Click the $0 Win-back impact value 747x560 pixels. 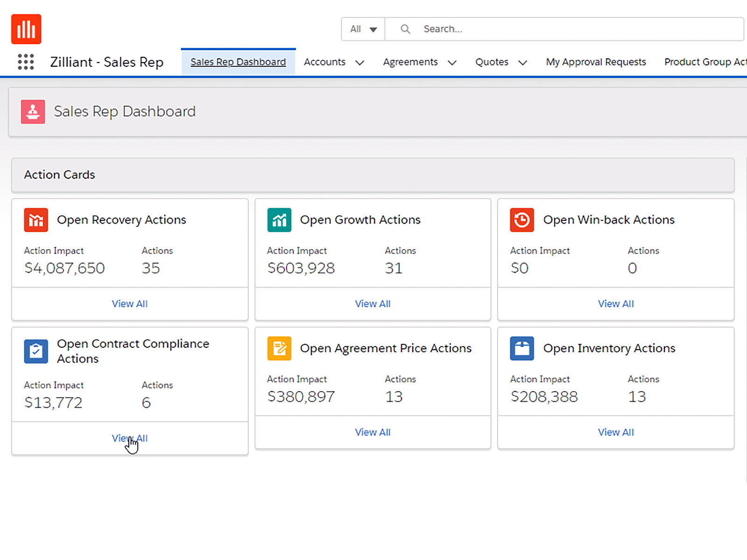[x=519, y=268]
